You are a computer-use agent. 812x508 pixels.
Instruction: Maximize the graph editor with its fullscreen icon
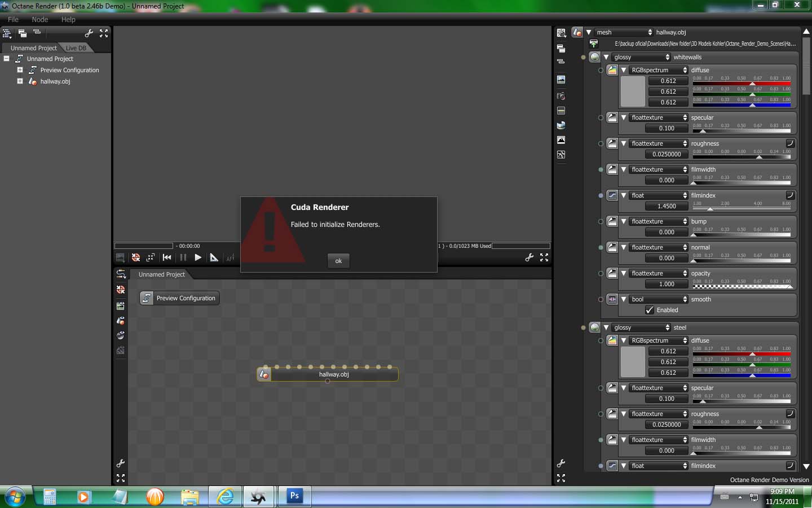point(121,478)
